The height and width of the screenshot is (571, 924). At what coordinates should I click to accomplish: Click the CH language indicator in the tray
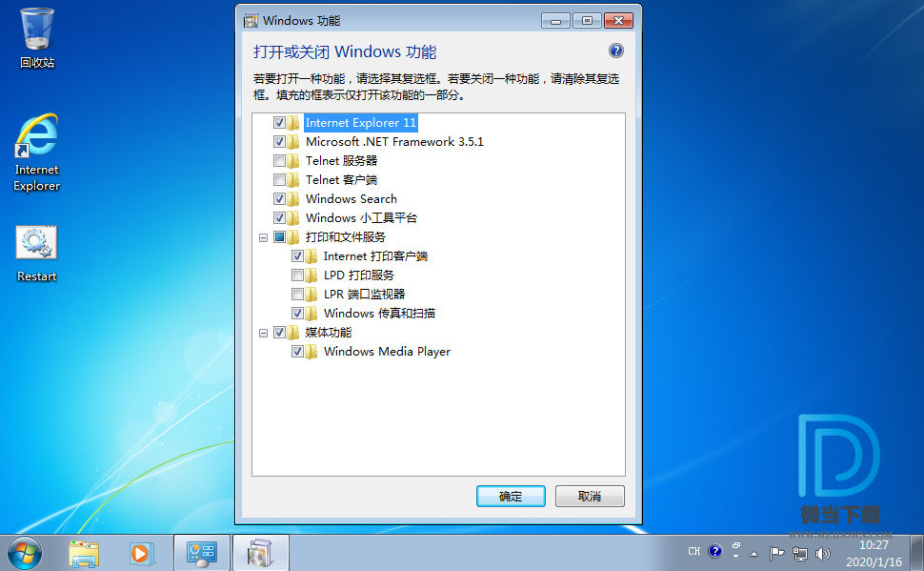[694, 552]
